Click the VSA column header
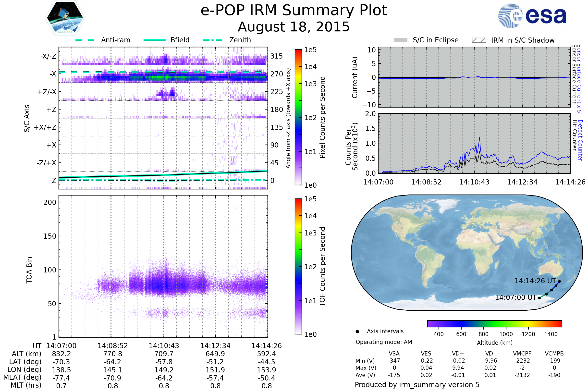 pos(394,354)
